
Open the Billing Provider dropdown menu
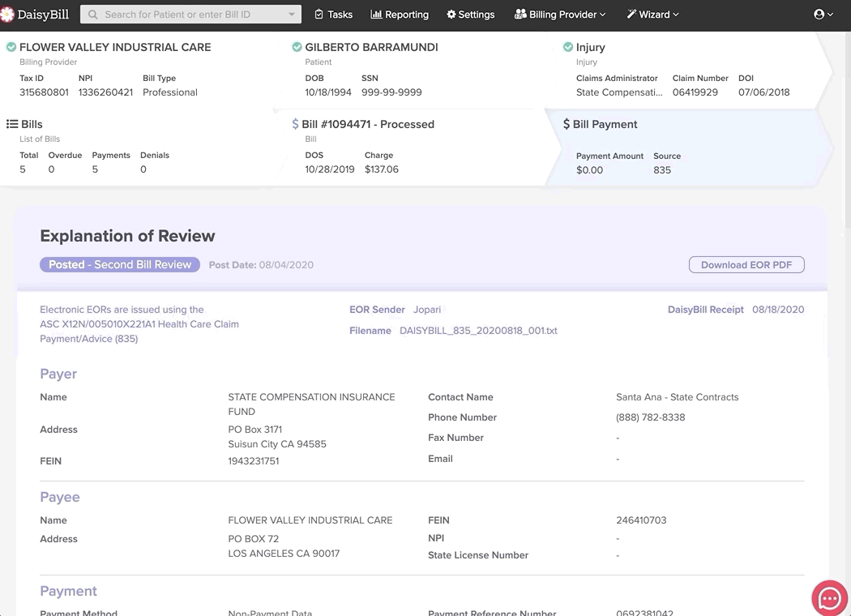point(560,15)
